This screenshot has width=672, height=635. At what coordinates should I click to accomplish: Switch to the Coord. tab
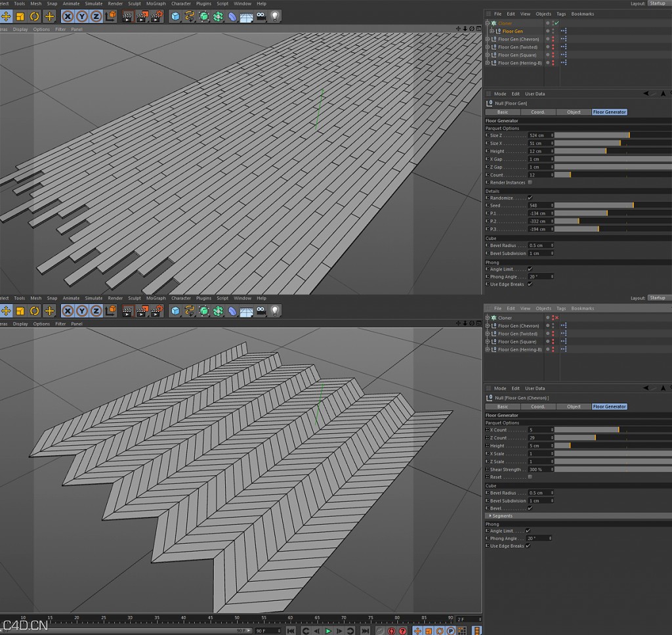[538, 112]
